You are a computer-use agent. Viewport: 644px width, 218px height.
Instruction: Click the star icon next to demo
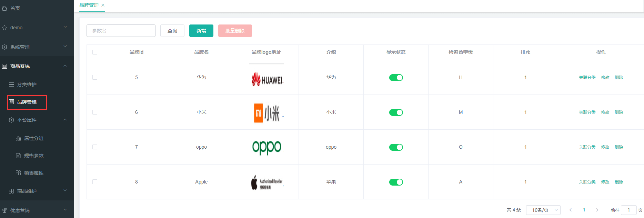[4, 28]
